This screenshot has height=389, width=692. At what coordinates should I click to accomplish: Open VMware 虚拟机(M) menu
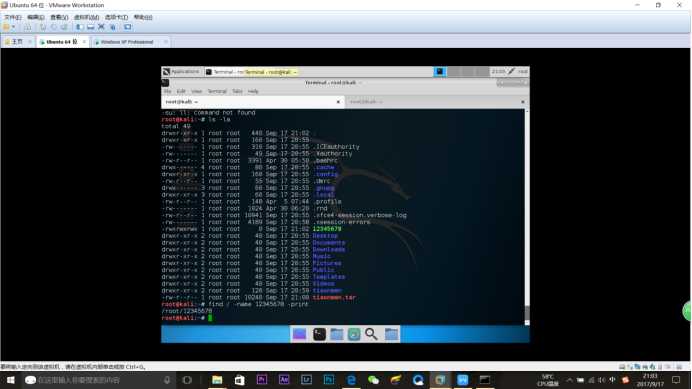tap(86, 17)
